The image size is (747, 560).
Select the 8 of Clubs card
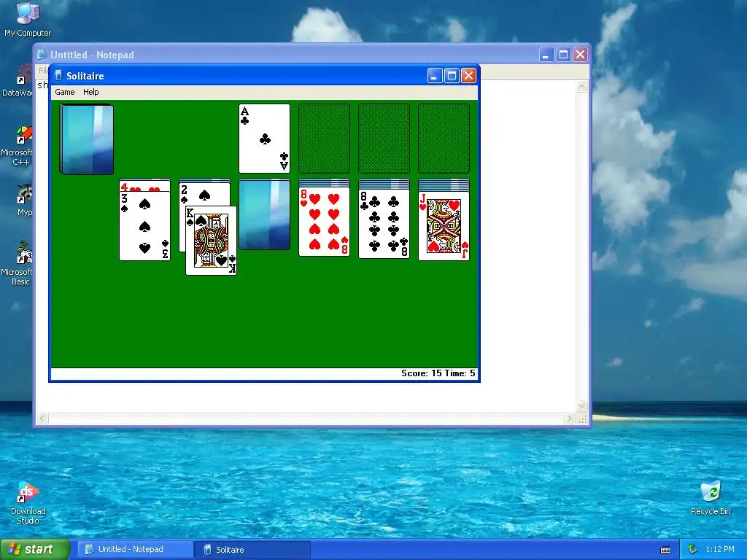pos(384,223)
